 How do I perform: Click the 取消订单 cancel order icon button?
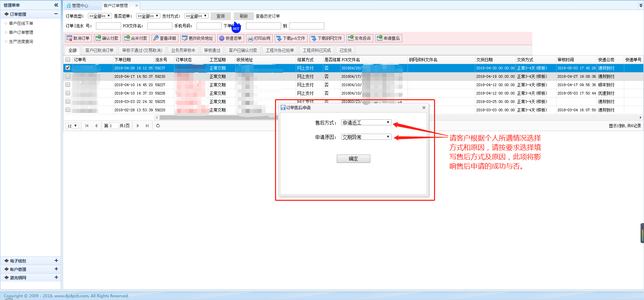point(78,38)
